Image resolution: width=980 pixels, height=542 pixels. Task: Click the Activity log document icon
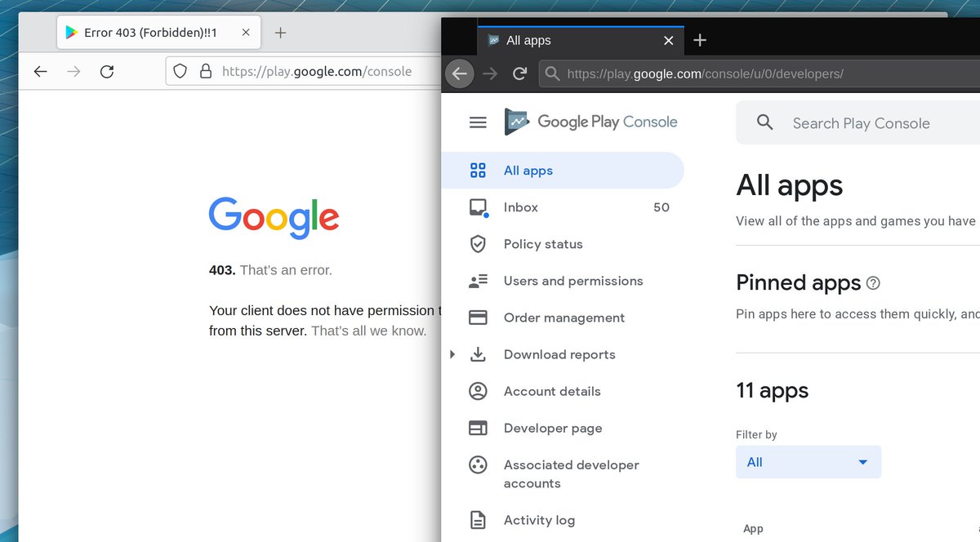pos(478,520)
